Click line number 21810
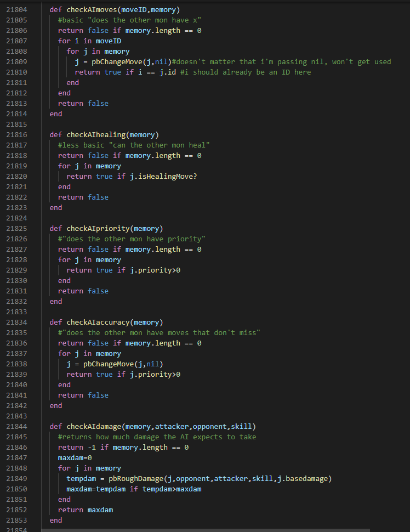This screenshot has height=532, width=410. [16, 72]
